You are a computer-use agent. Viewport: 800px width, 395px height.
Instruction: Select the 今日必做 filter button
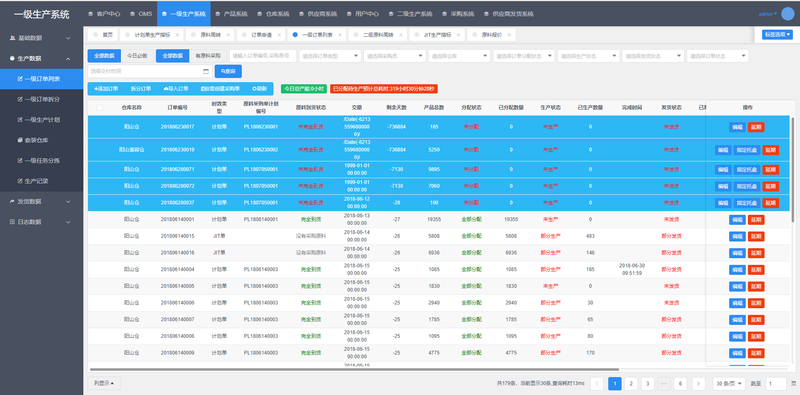[x=137, y=56]
